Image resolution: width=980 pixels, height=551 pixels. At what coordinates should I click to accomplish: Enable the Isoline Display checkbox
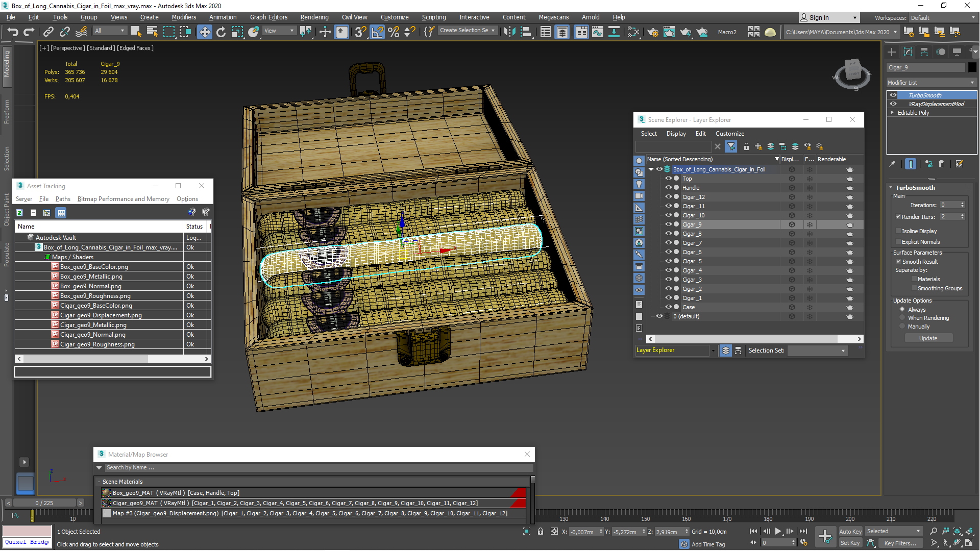[898, 231]
